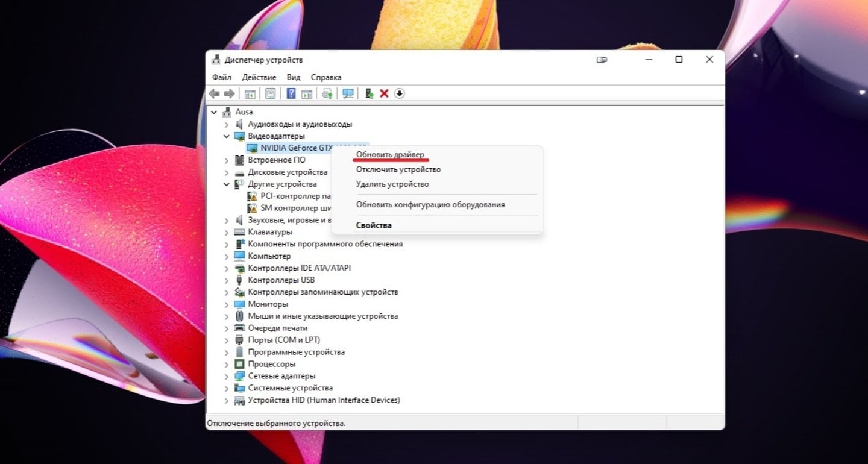Click the black down-arrow disable device icon
Screen dimensions: 868x464
click(x=400, y=93)
